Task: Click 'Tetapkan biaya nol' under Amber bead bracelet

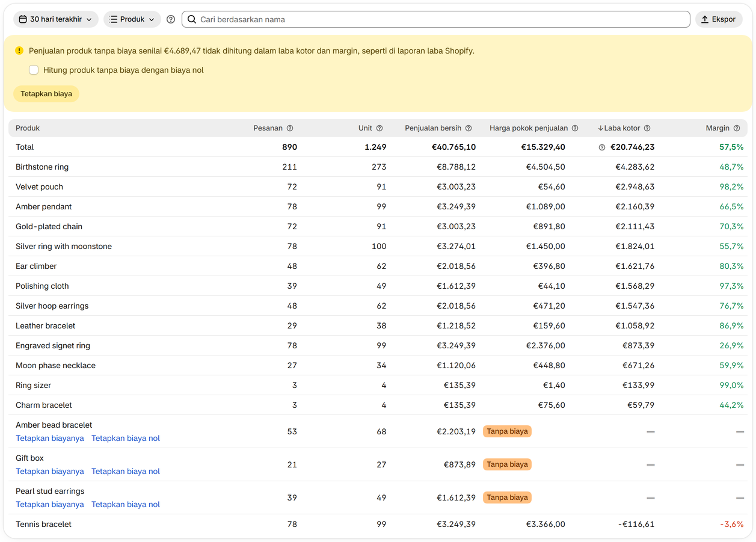Action: 126,439
